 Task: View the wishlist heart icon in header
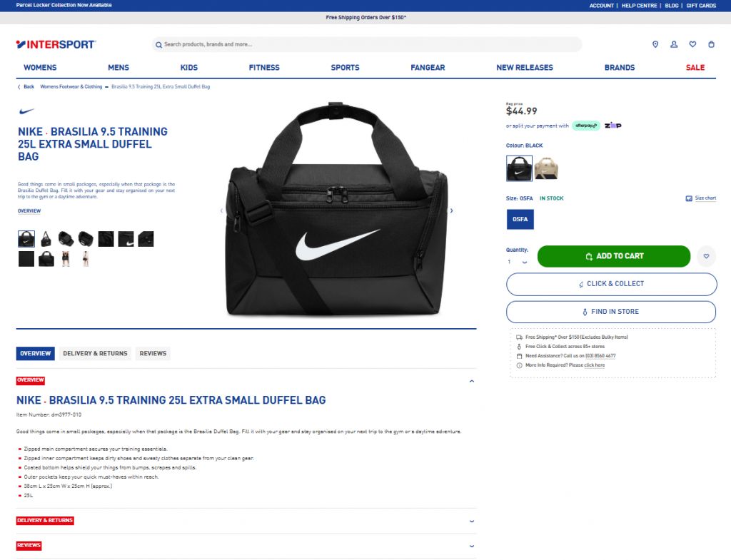tap(692, 44)
